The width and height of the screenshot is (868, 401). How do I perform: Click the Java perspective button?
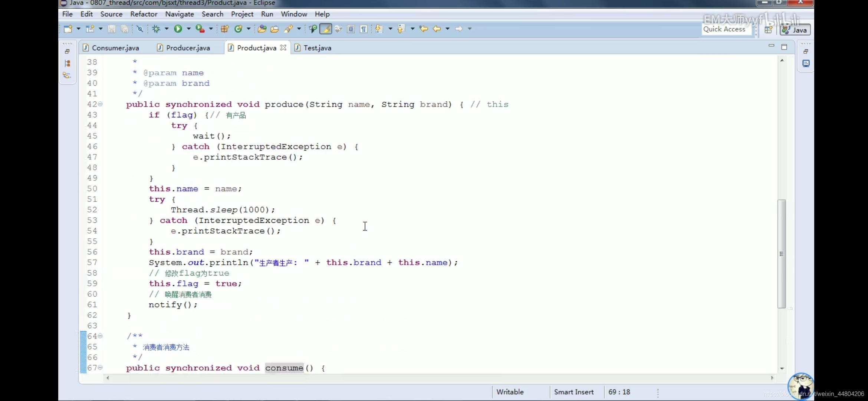[x=795, y=30]
